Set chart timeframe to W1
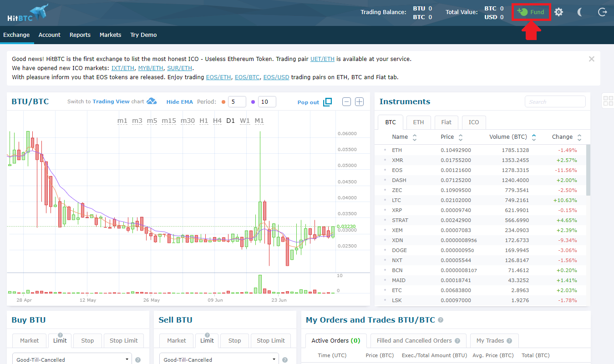This screenshot has height=364, width=614. (245, 121)
